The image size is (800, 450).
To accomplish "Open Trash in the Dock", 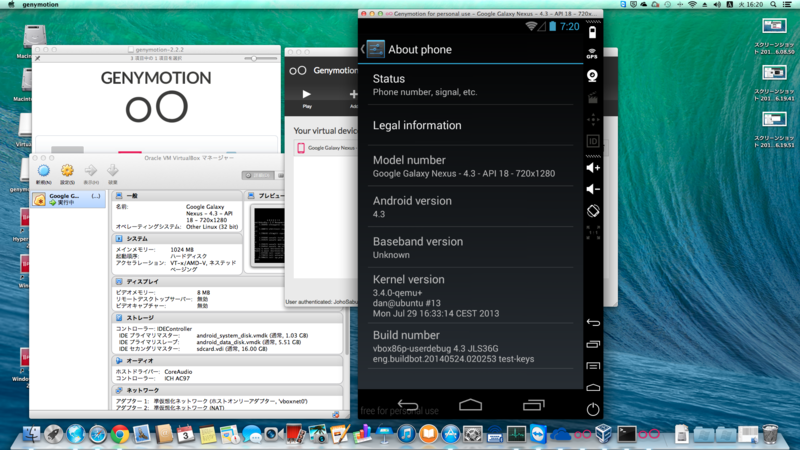I will coord(770,434).
